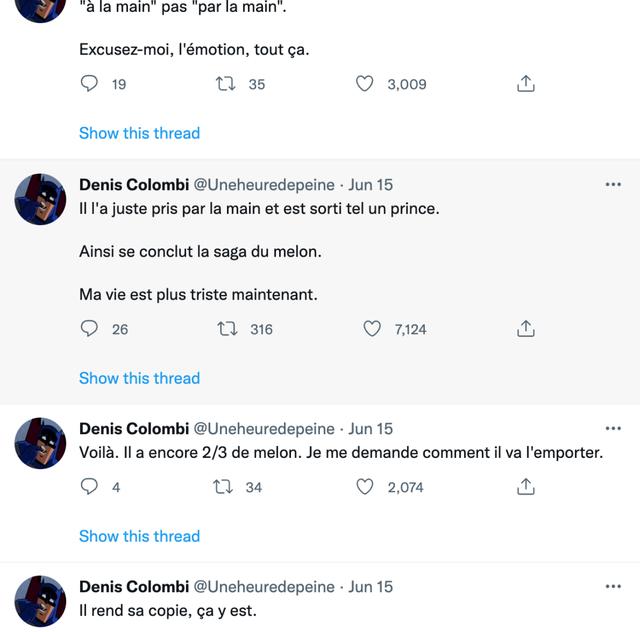Show this thread under 'Excusez-moi' tweet

click(x=140, y=133)
